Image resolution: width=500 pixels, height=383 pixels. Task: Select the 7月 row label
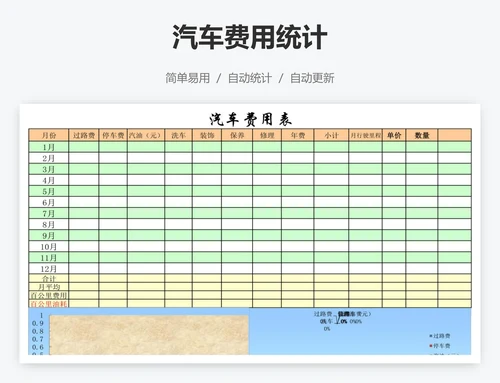[x=49, y=213]
